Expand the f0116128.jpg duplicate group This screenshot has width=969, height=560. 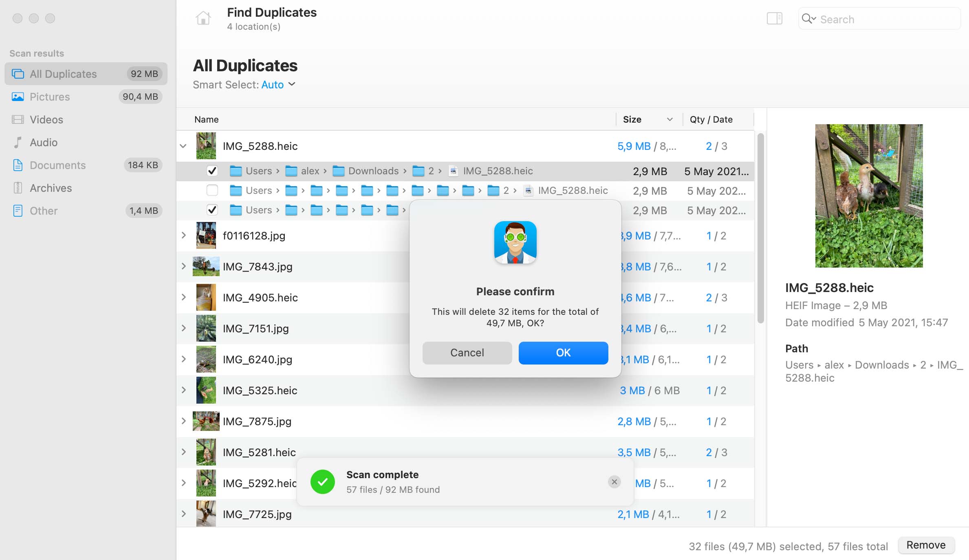(x=183, y=235)
